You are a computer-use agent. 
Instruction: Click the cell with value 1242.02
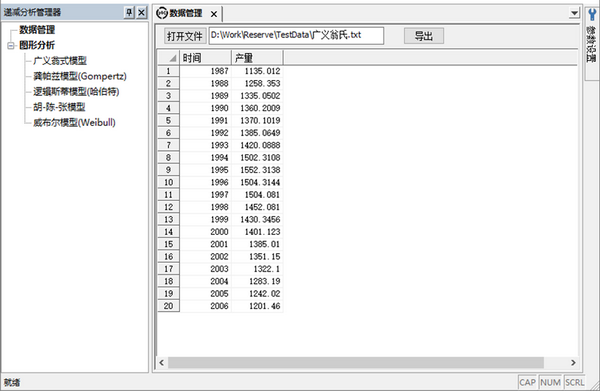(x=257, y=294)
